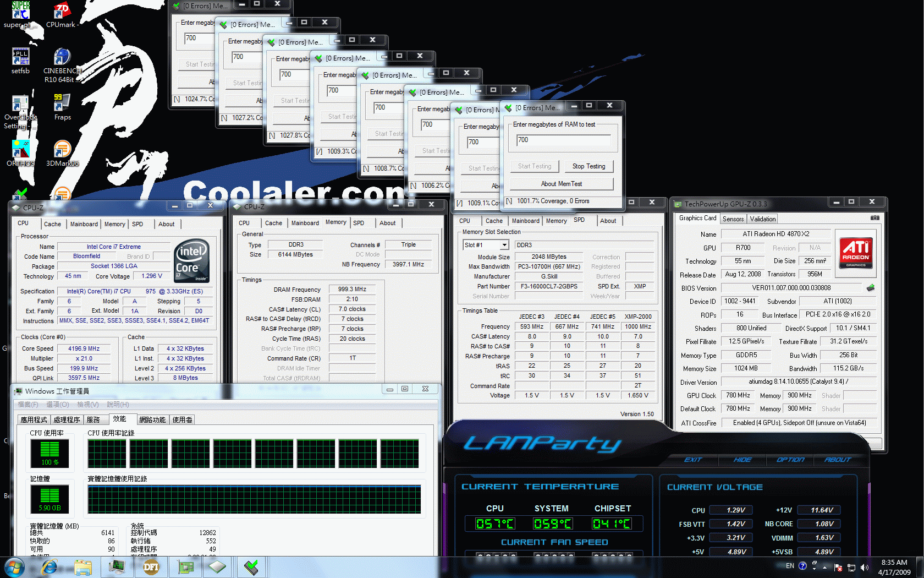Click the 1001.7% Coverage, 0 Errors status

pyautogui.click(x=553, y=201)
